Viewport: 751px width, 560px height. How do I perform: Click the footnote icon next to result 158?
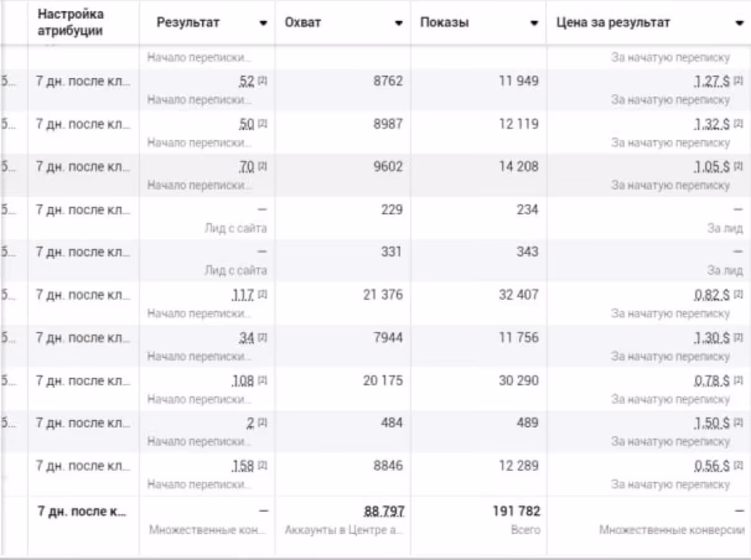point(263,466)
